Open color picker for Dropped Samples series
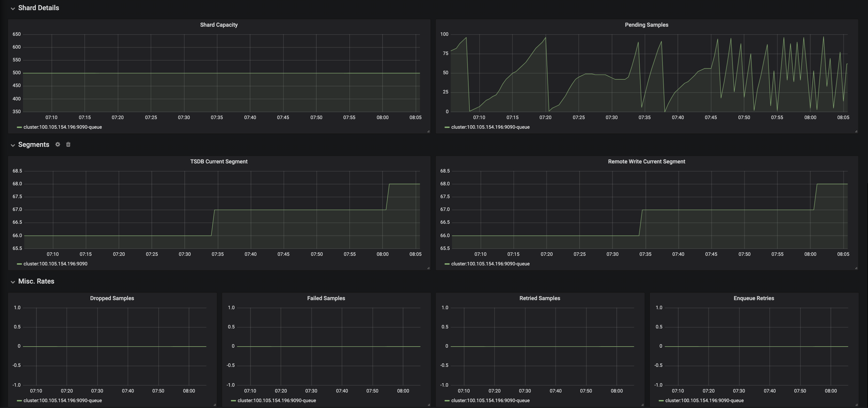Screen dimensions: 868x408 [19, 401]
